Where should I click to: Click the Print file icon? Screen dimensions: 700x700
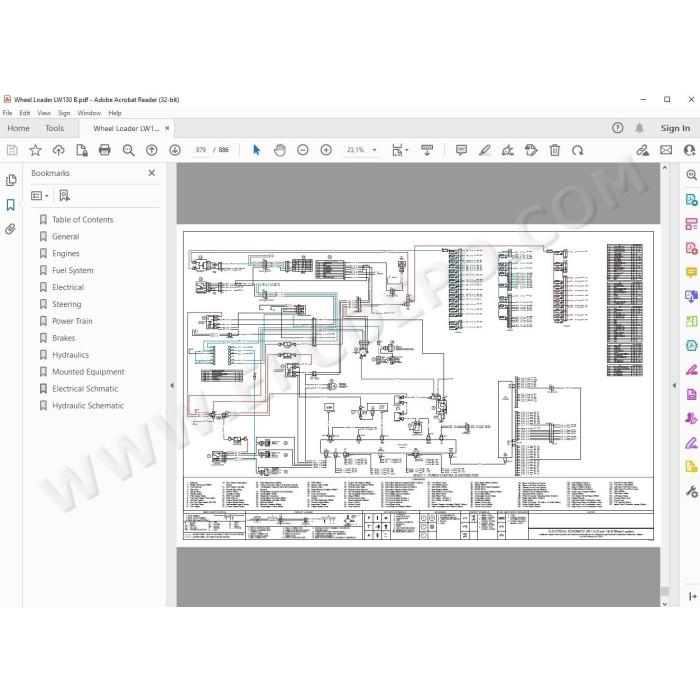coord(104,150)
